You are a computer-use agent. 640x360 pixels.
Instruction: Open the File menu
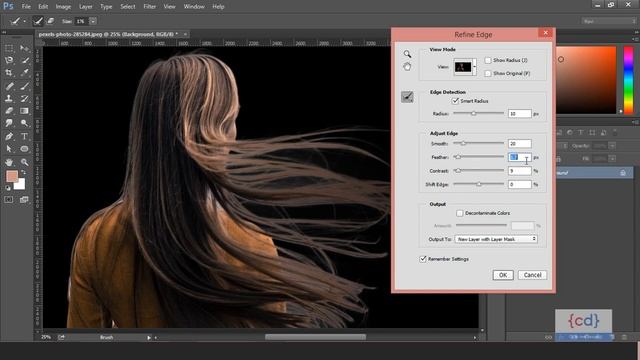(x=26, y=7)
